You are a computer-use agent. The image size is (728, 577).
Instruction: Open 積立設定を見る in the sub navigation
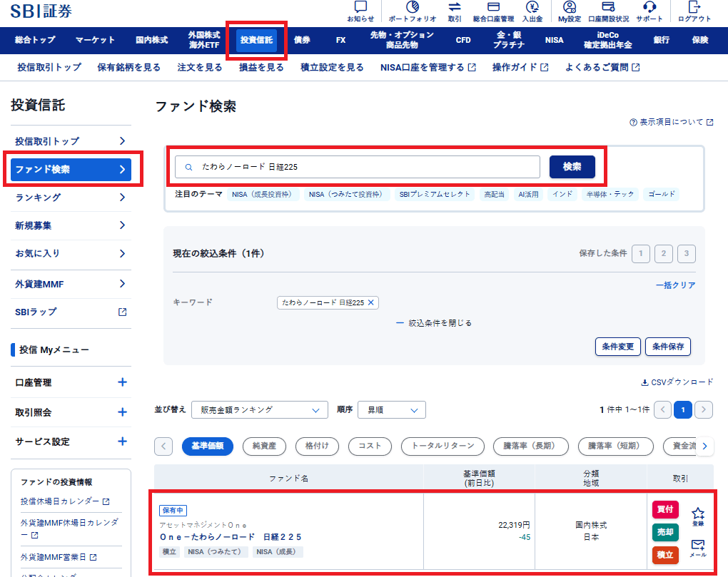pos(332,67)
